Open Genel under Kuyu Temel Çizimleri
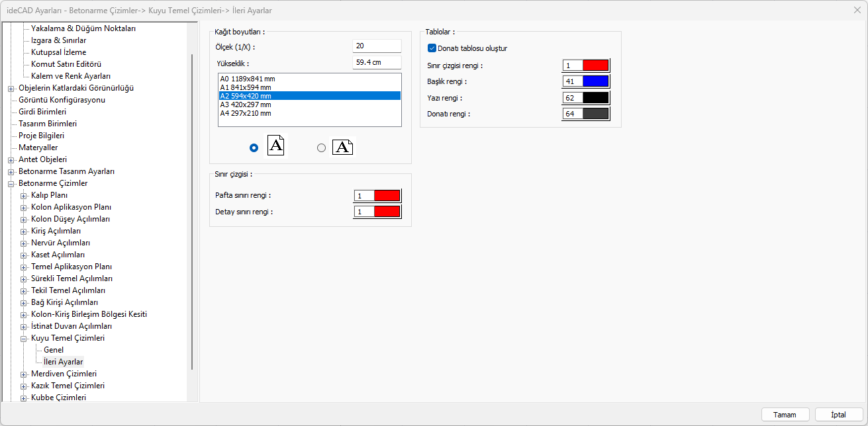Image resolution: width=868 pixels, height=426 pixels. (54, 350)
